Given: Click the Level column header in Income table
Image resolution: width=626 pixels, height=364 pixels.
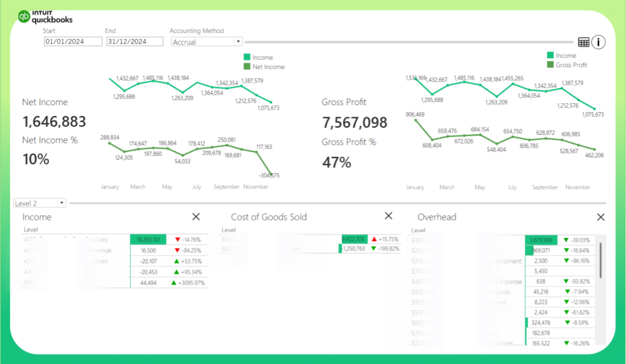Looking at the screenshot, I should pyautogui.click(x=31, y=230).
